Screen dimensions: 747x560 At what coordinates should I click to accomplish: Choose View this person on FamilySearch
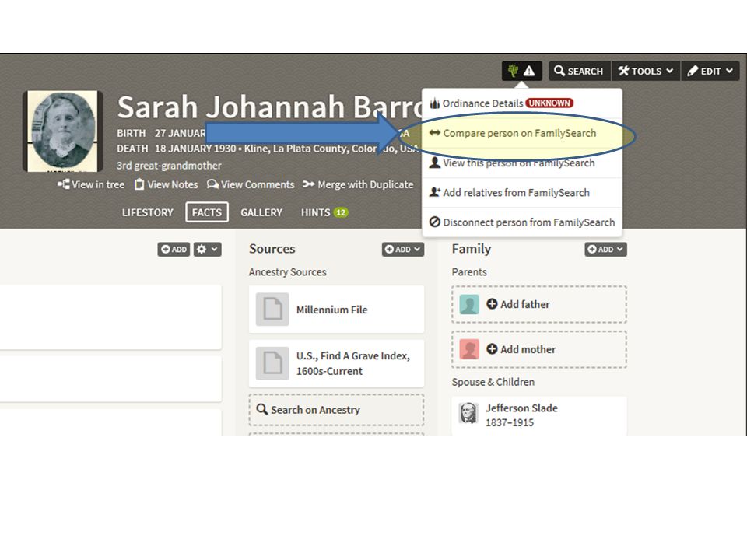point(522,163)
